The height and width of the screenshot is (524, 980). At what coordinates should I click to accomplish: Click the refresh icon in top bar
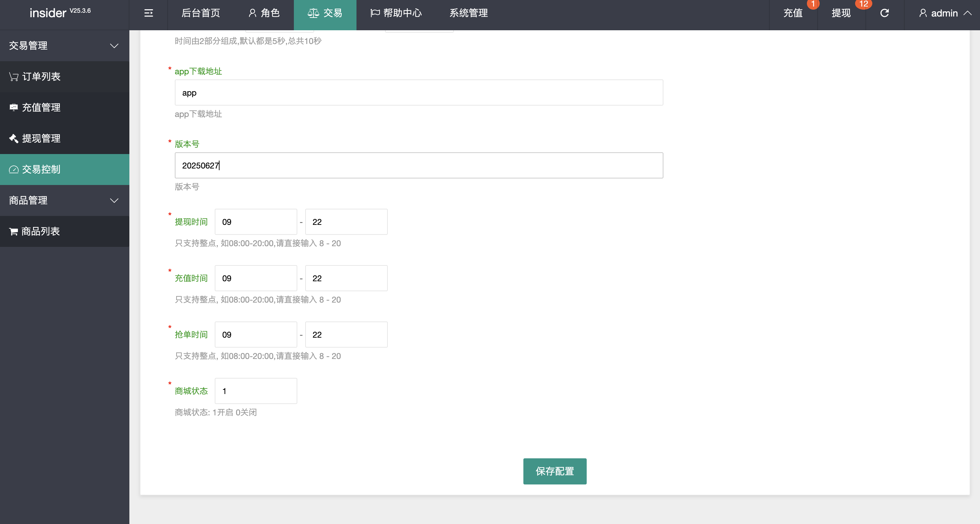click(884, 13)
